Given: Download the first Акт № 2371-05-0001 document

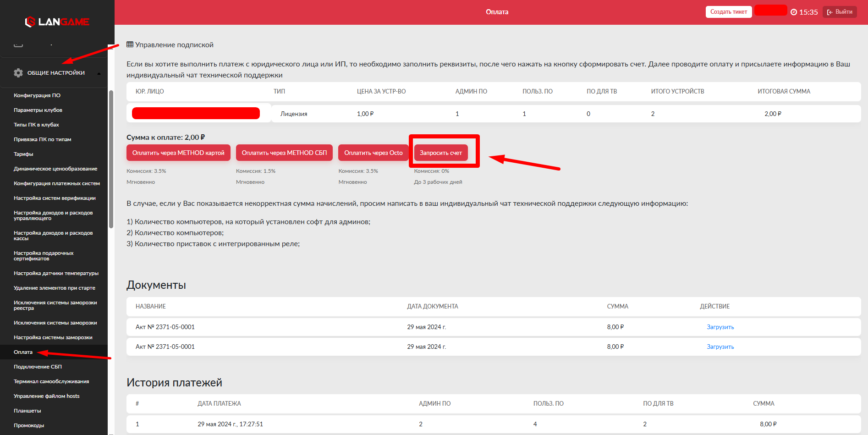Looking at the screenshot, I should point(720,327).
